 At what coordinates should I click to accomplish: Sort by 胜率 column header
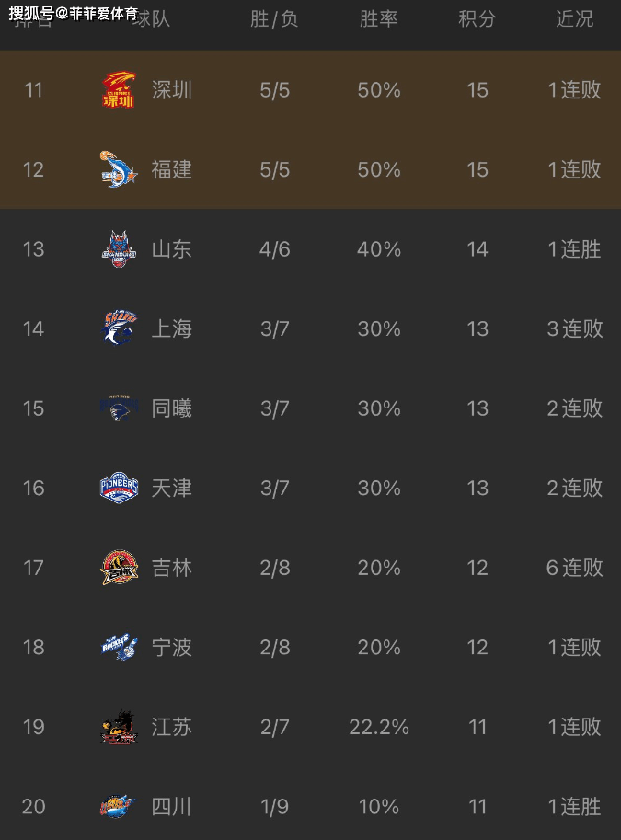378,19
